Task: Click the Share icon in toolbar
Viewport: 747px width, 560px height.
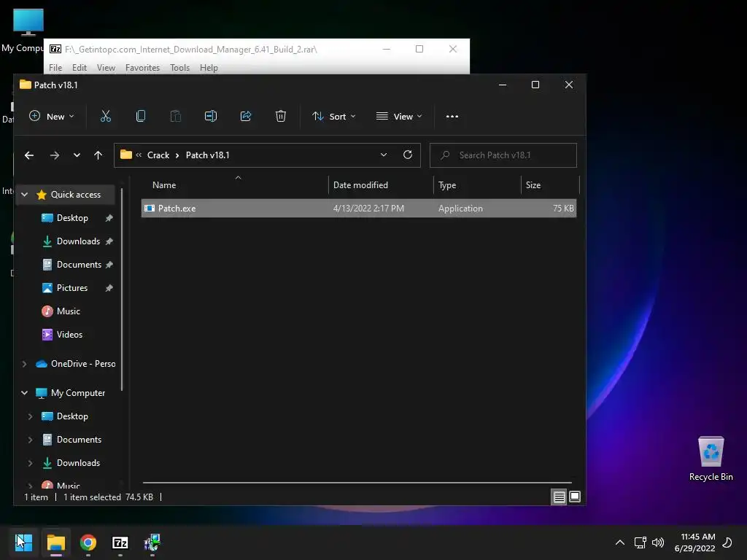Action: 246,116
